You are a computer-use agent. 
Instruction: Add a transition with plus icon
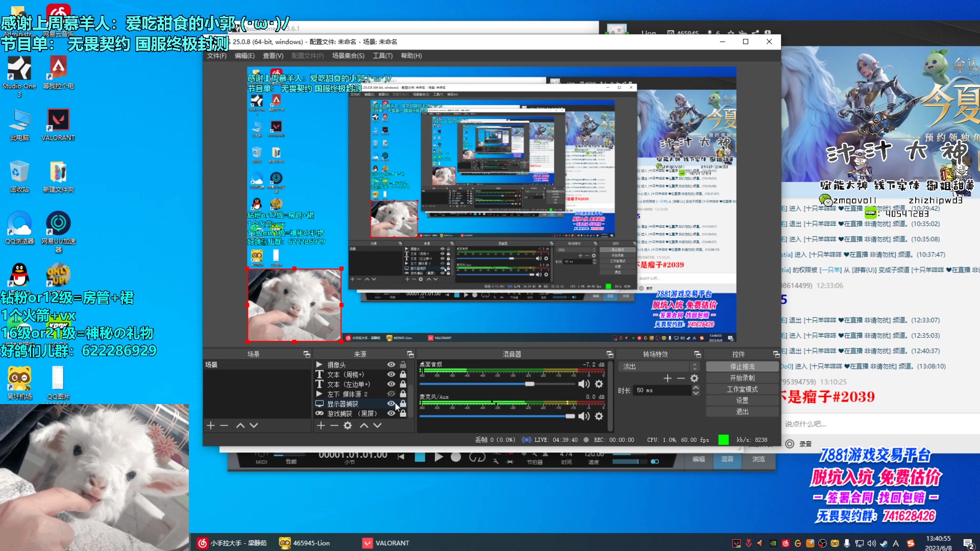[668, 378]
